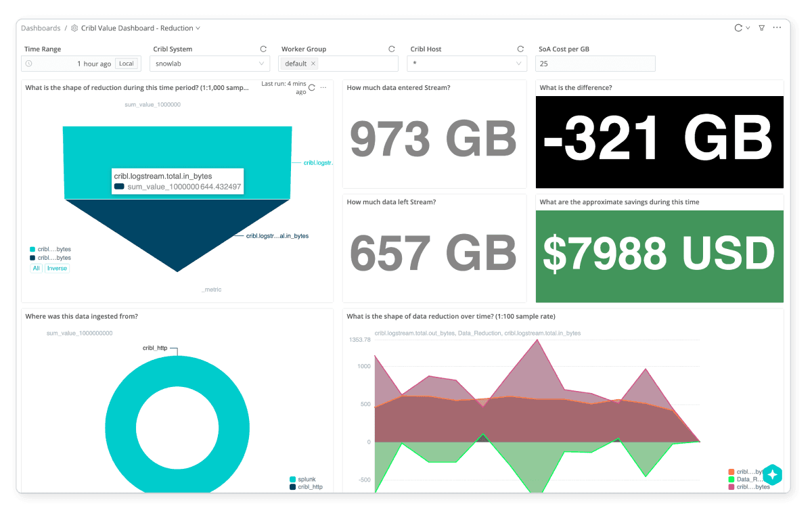Refresh the entire dashboard from the top bar
Screen dimensions: 812x525
(x=738, y=28)
